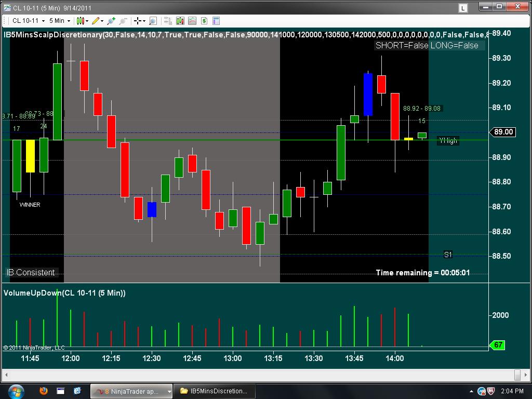Screen dimensions: 532x399
Task: Open the strategies dollar sign icon
Action: click(204, 21)
